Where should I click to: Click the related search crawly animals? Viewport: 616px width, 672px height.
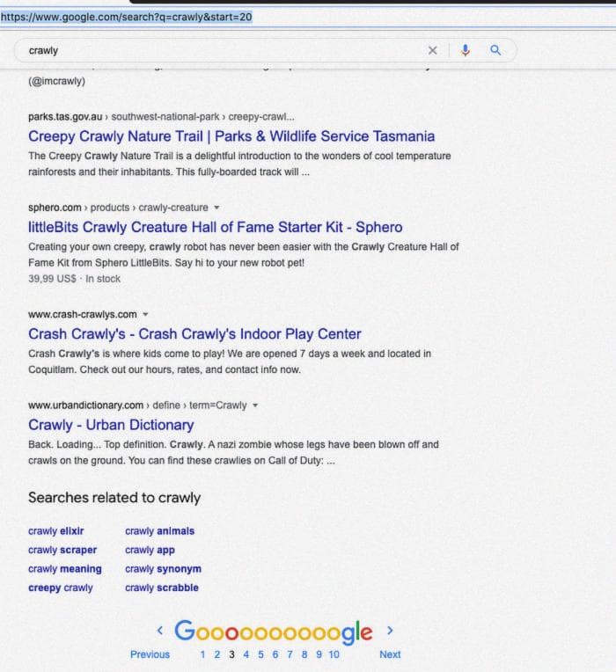pos(160,531)
